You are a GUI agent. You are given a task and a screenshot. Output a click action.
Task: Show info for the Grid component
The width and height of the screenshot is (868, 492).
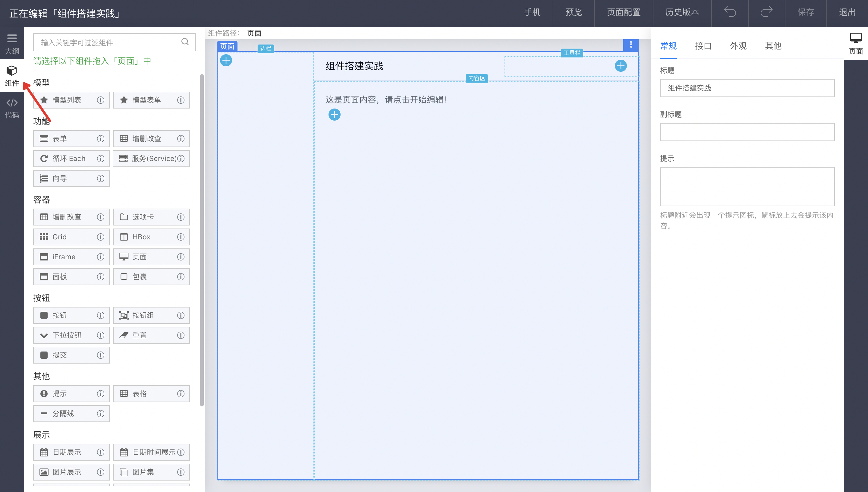tap(101, 237)
